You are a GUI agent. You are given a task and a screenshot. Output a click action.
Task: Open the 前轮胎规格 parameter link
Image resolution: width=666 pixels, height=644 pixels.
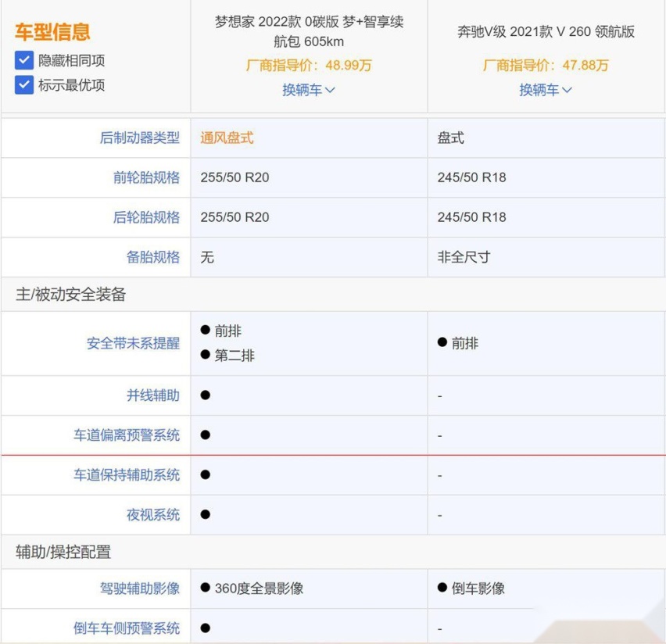[146, 177]
